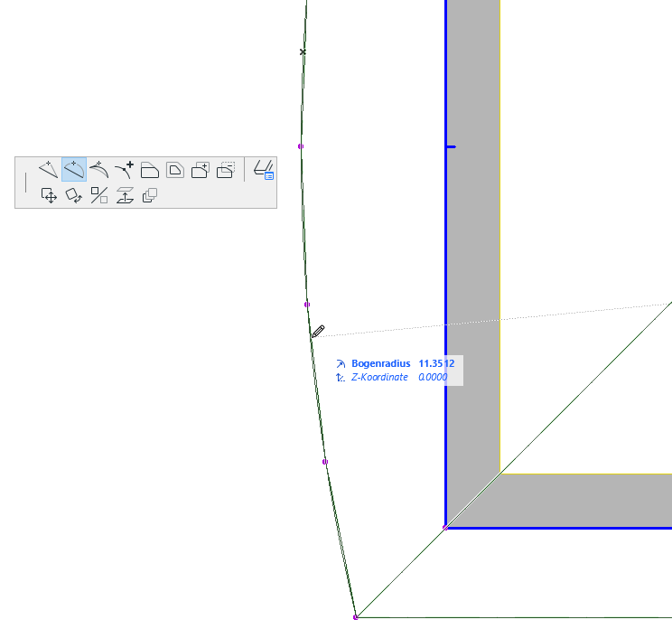Select the Offset all edges option
Image resolution: width=672 pixels, height=629 pixels.
coord(175,170)
